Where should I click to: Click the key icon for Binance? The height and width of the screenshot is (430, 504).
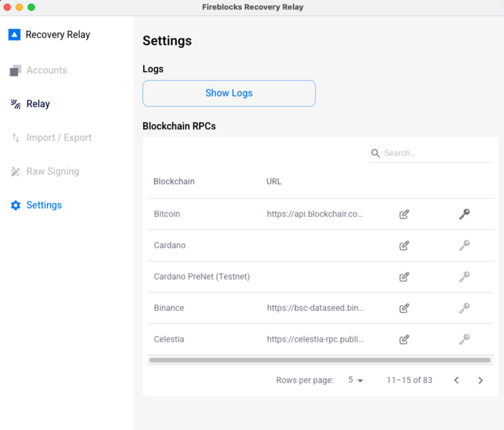coord(464,308)
